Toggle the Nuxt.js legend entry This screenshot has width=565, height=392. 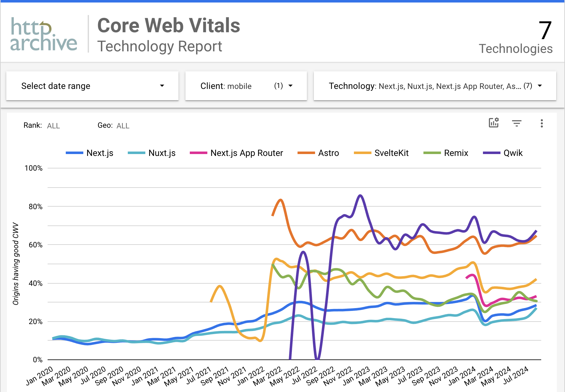coord(152,153)
